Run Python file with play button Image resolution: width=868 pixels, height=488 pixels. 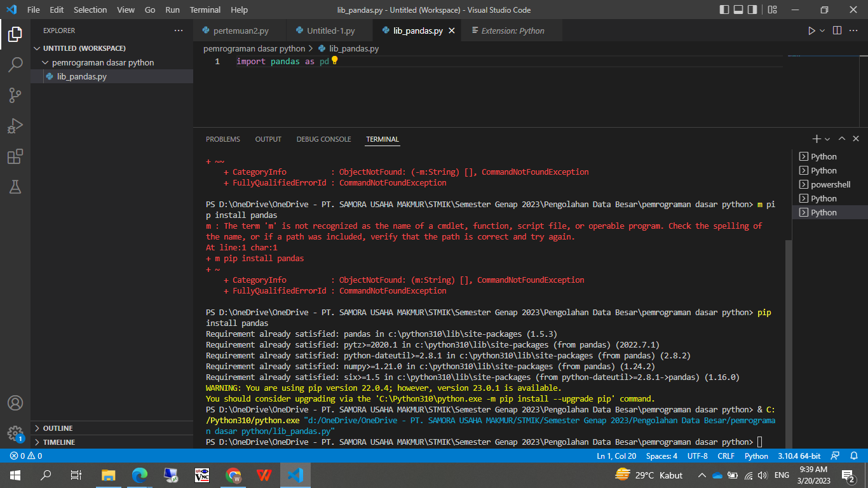click(x=811, y=30)
